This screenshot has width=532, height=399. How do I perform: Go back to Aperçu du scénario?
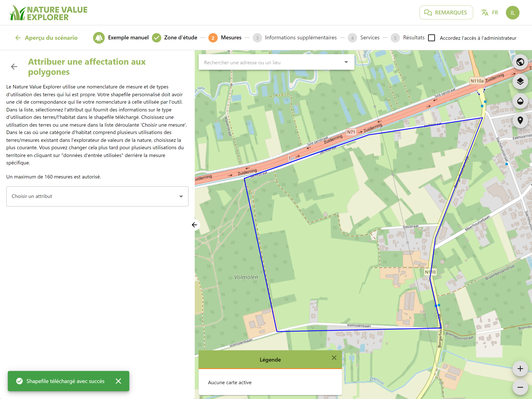46,38
